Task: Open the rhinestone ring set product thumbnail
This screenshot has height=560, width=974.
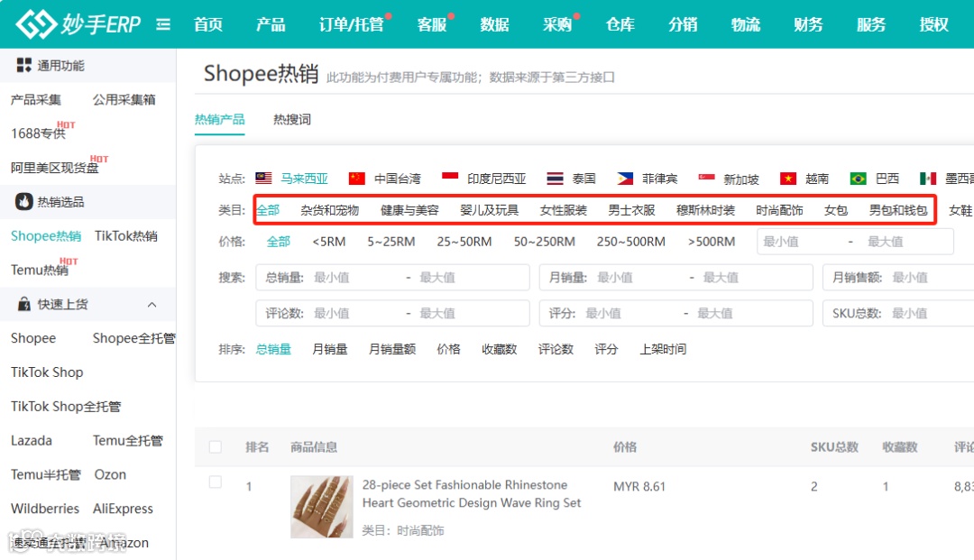Action: 322,507
